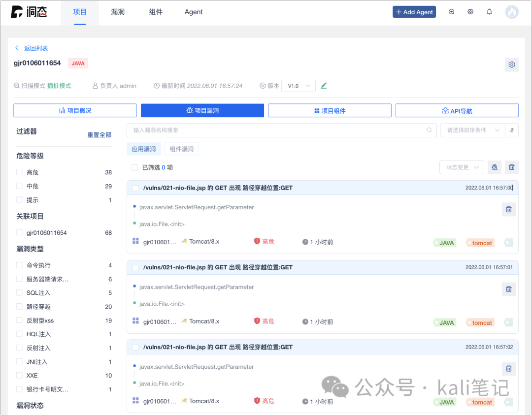Open the 项目组件 section
Viewport: 532px width, 416px height.
click(330, 111)
